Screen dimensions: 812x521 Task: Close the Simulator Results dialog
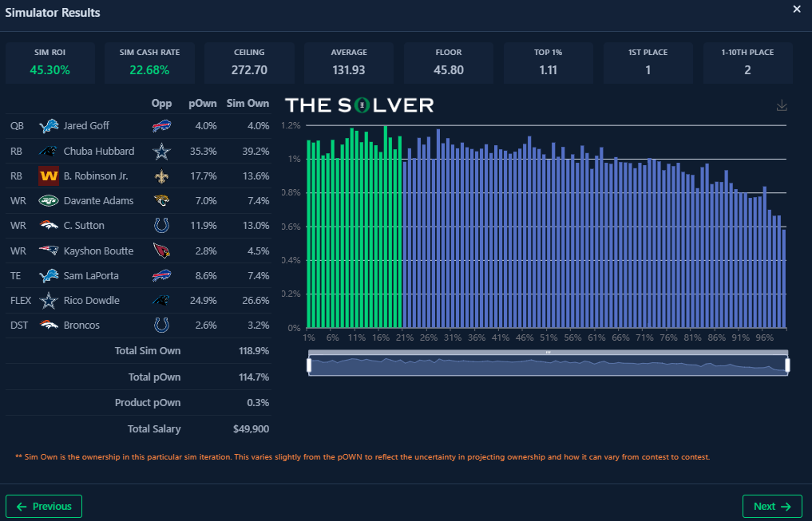[x=797, y=10]
